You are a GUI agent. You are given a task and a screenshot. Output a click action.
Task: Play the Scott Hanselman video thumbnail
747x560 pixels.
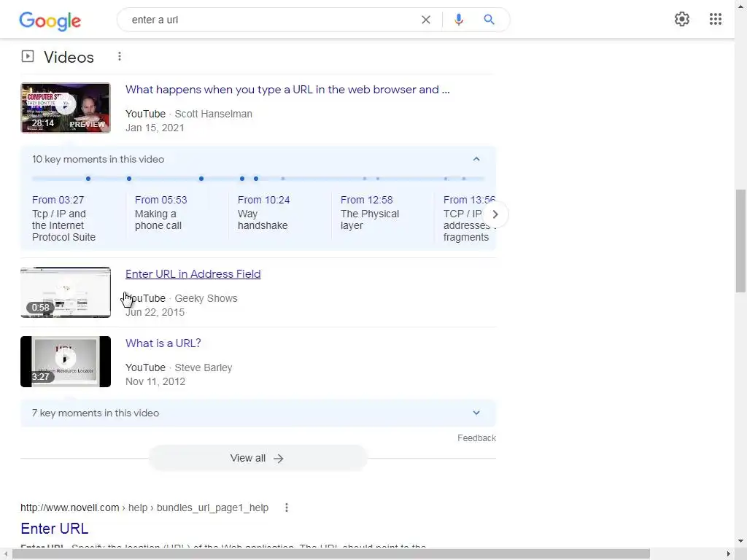coord(65,108)
